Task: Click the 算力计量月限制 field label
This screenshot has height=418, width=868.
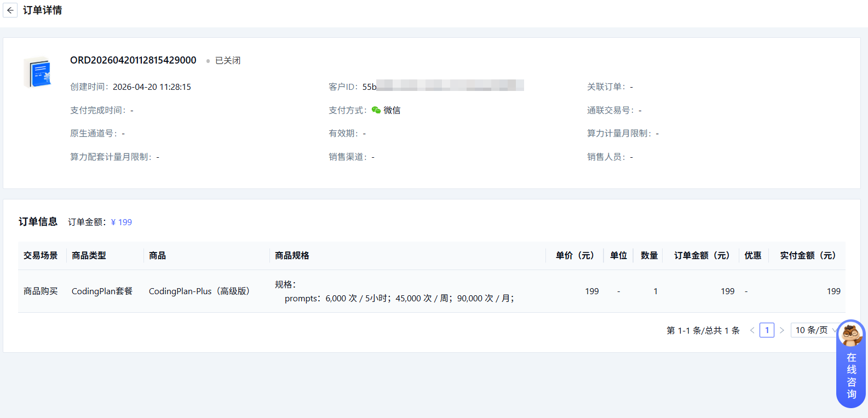Action: (619, 133)
